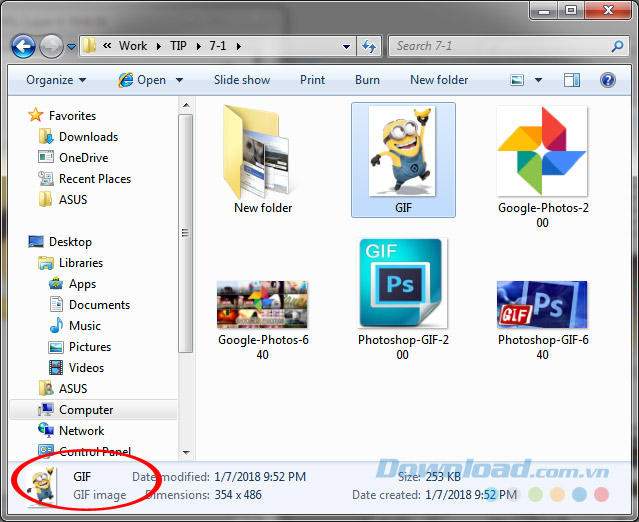Image resolution: width=639 pixels, height=522 pixels.
Task: Select Favorites in the navigation pane
Action: 73,116
